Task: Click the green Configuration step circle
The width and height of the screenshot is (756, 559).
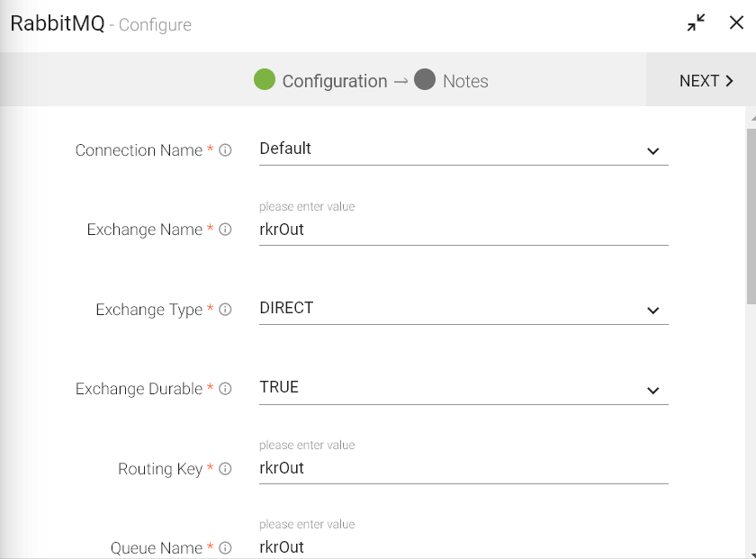Action: (x=265, y=80)
